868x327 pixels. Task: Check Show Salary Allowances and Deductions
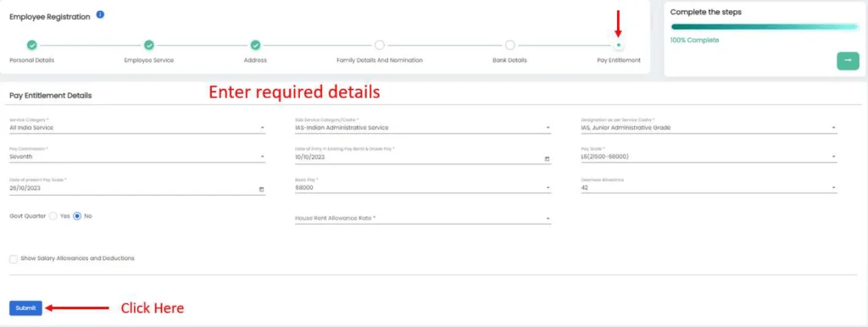[x=14, y=259]
